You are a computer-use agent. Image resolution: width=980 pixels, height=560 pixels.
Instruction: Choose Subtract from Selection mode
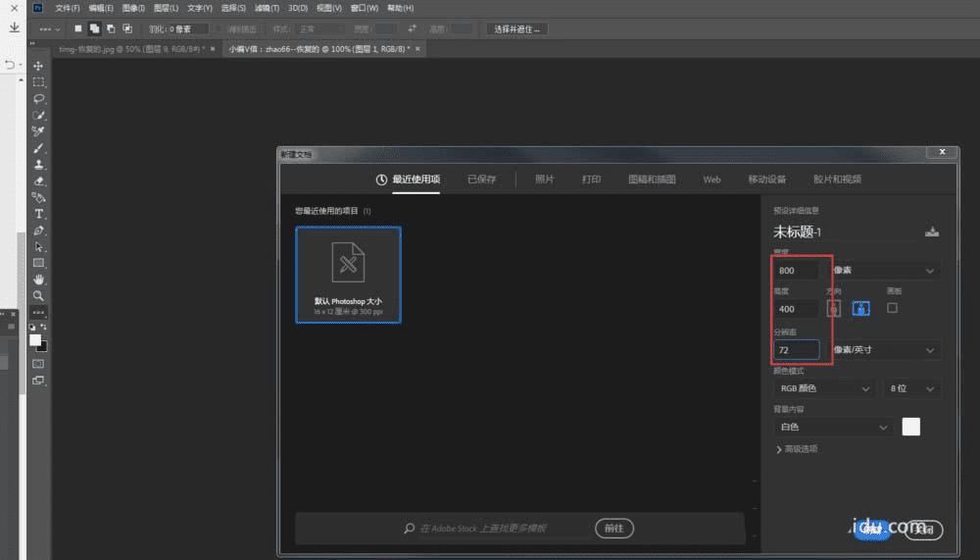coord(111,28)
